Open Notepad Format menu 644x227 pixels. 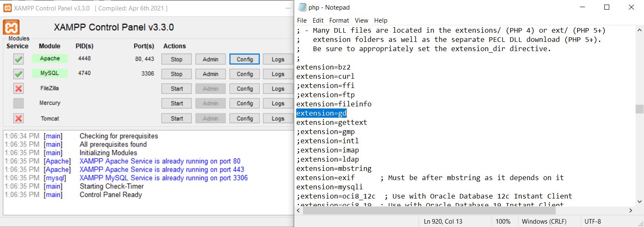[339, 20]
